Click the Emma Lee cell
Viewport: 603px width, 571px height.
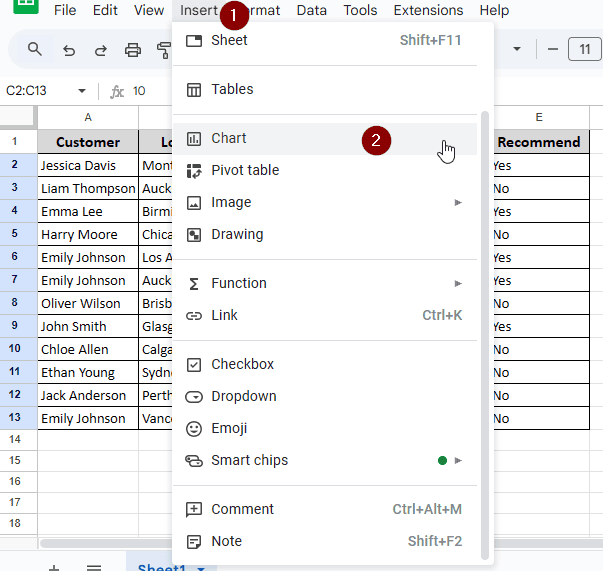[88, 212]
